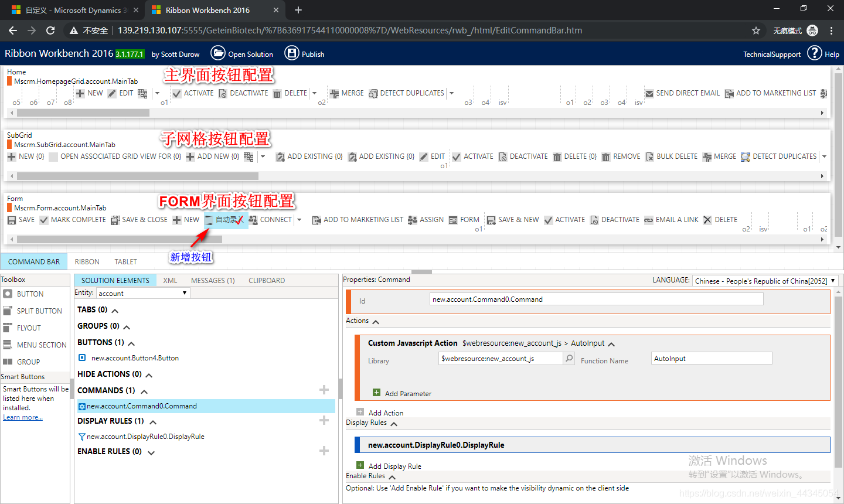Open the MESSAGES (1) tab
Image resolution: width=844 pixels, height=504 pixels.
213,281
